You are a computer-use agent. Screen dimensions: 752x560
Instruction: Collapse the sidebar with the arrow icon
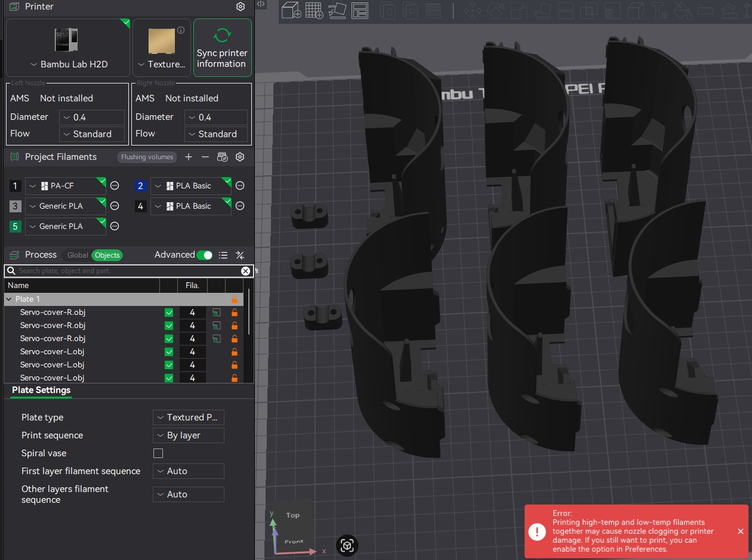pos(261,4)
